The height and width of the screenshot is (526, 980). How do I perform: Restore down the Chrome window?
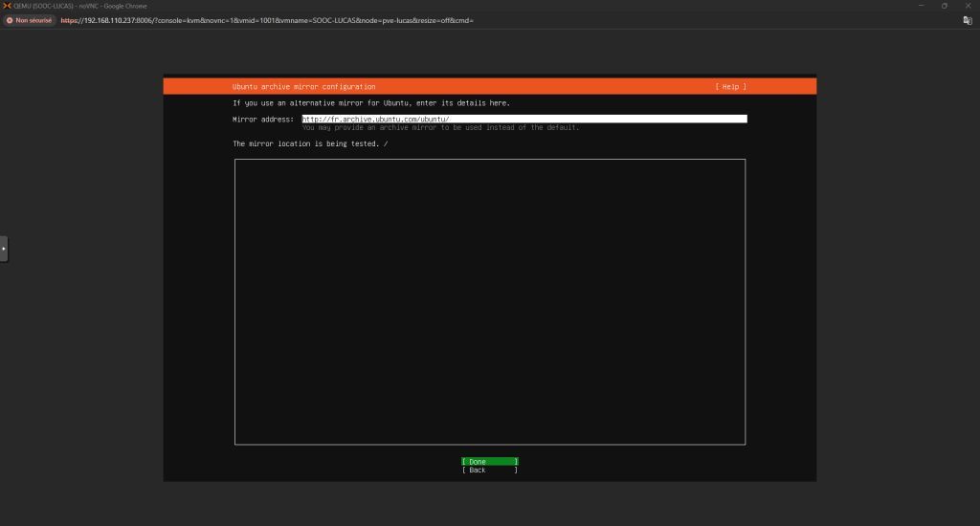click(x=944, y=6)
